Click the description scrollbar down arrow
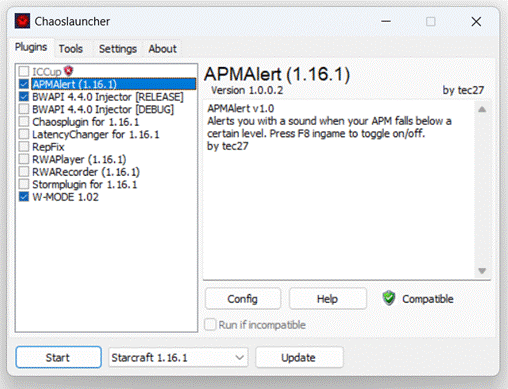The image size is (508, 389). [482, 271]
